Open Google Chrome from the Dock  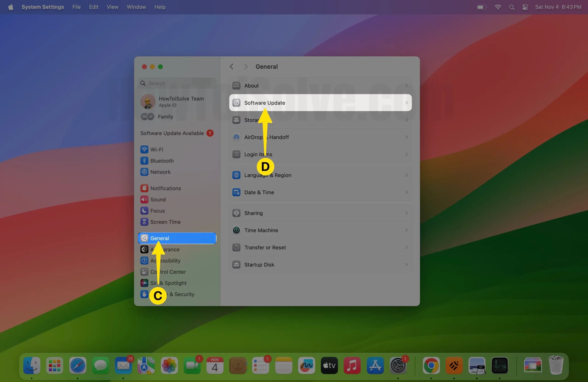[431, 366]
